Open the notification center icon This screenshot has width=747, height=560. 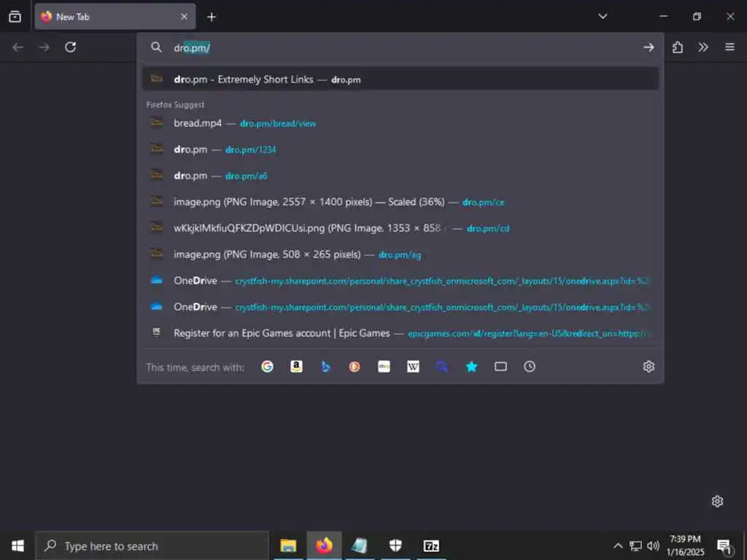[x=724, y=546]
